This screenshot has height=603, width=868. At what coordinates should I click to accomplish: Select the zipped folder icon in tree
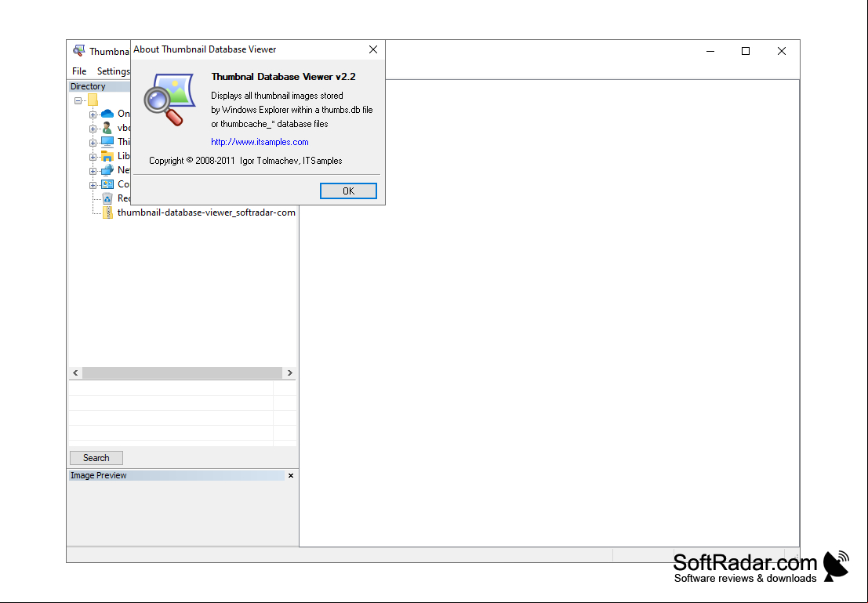(x=107, y=213)
